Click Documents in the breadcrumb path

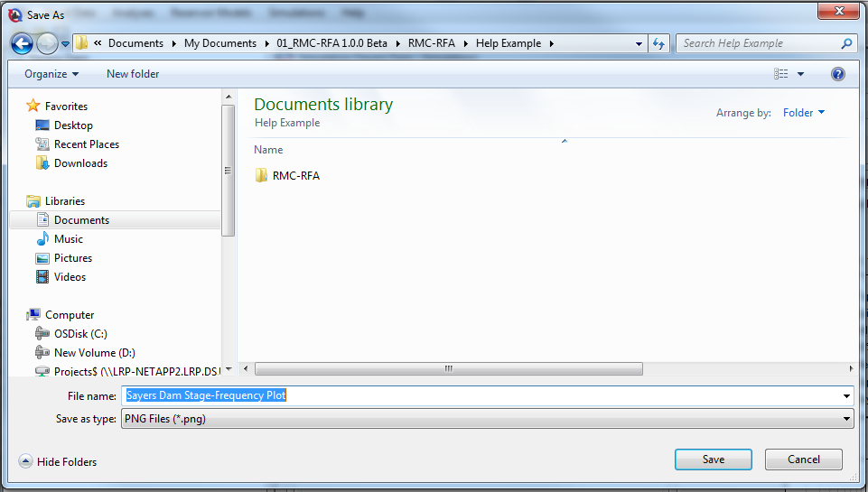click(135, 43)
